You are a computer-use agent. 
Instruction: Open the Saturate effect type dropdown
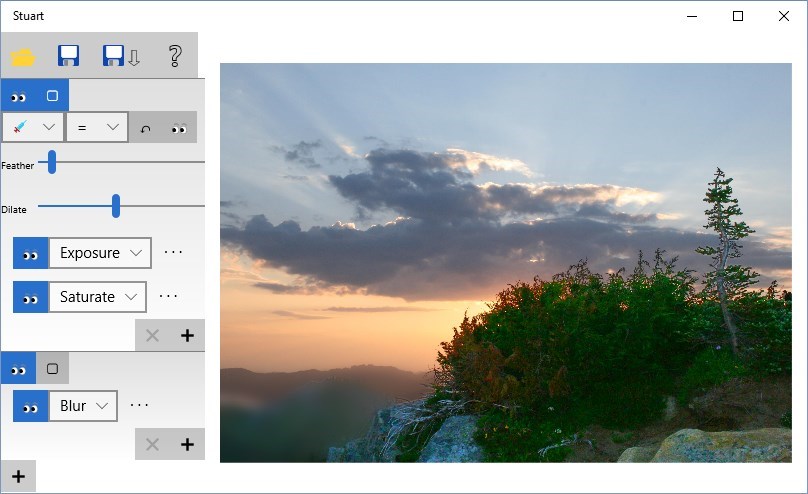(97, 297)
